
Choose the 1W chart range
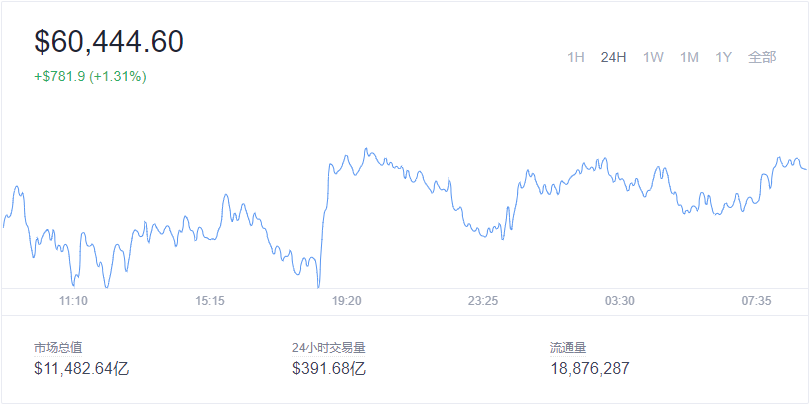click(653, 57)
